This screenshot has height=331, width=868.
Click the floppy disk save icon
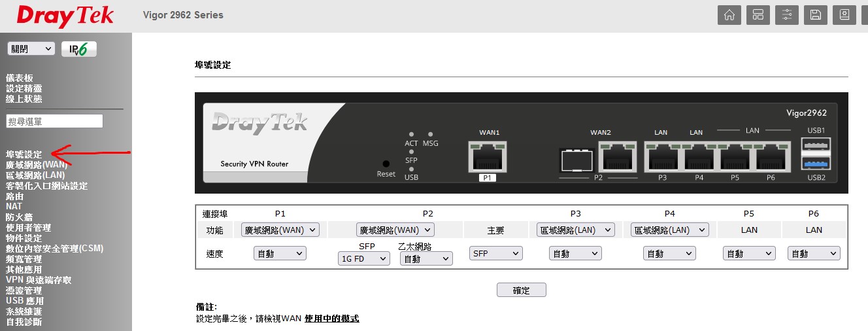pyautogui.click(x=815, y=15)
